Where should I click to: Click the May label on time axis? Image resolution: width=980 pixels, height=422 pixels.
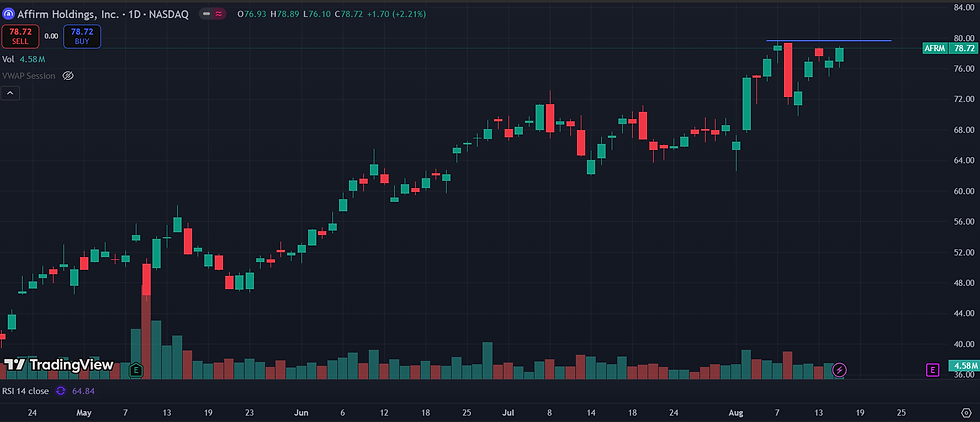84,413
